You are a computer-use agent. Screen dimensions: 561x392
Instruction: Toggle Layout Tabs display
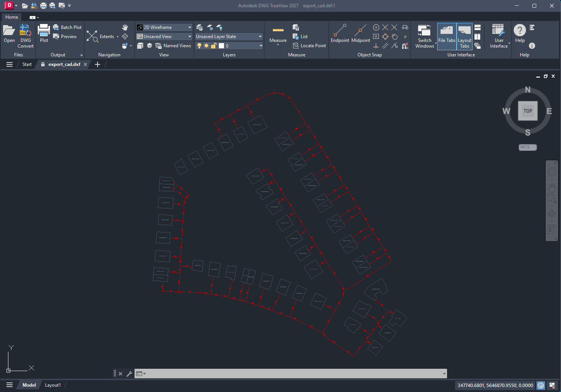tap(465, 36)
